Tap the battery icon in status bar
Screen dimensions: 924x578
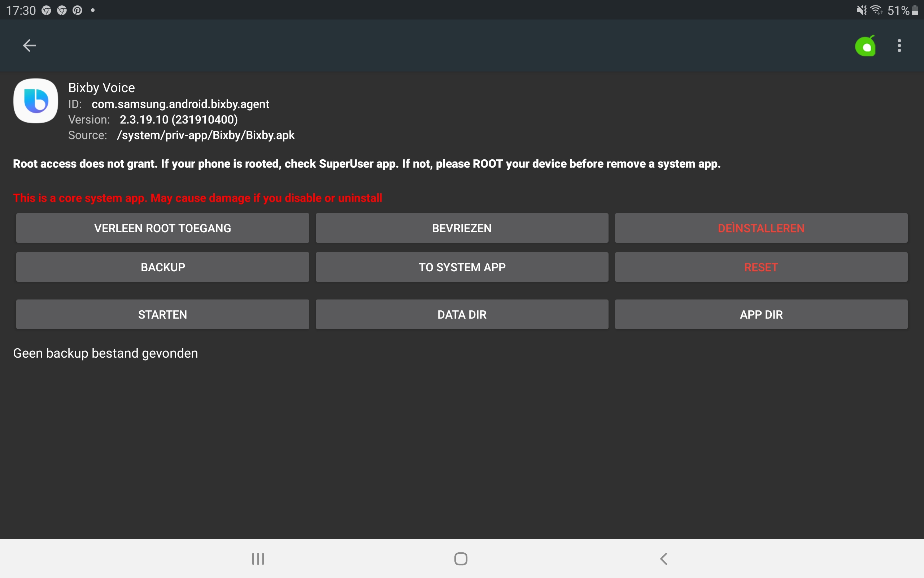915,10
